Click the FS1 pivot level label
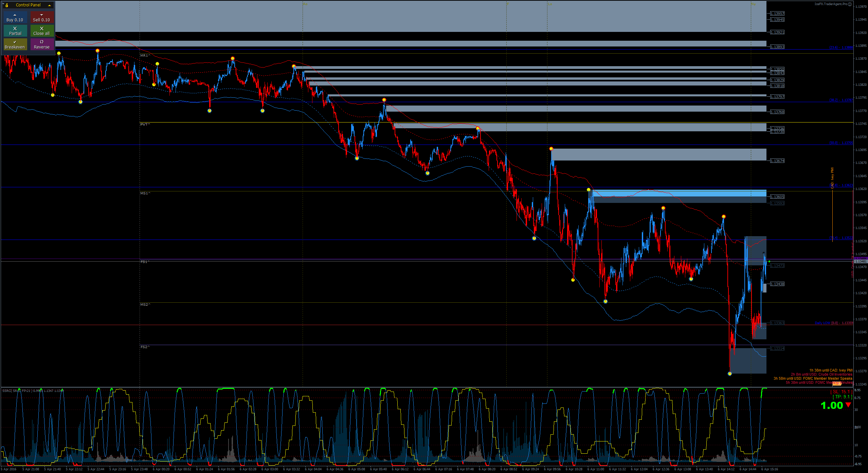Viewport: 868px width, 473px height. click(x=145, y=262)
